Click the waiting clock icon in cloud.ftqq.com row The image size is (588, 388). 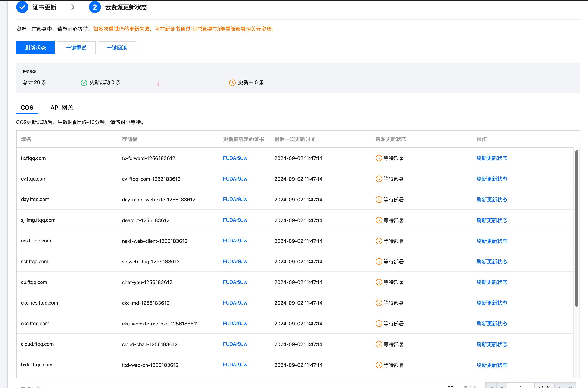[379, 344]
